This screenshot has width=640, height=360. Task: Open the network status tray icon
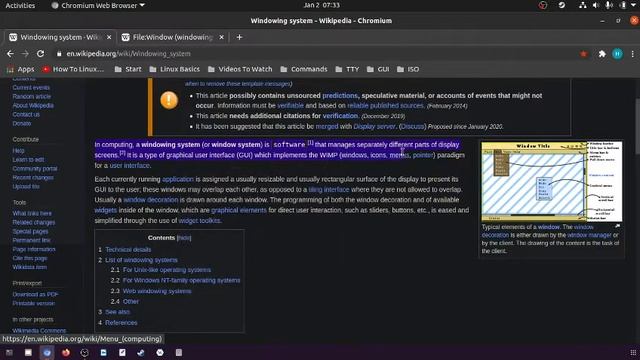pos(582,5)
